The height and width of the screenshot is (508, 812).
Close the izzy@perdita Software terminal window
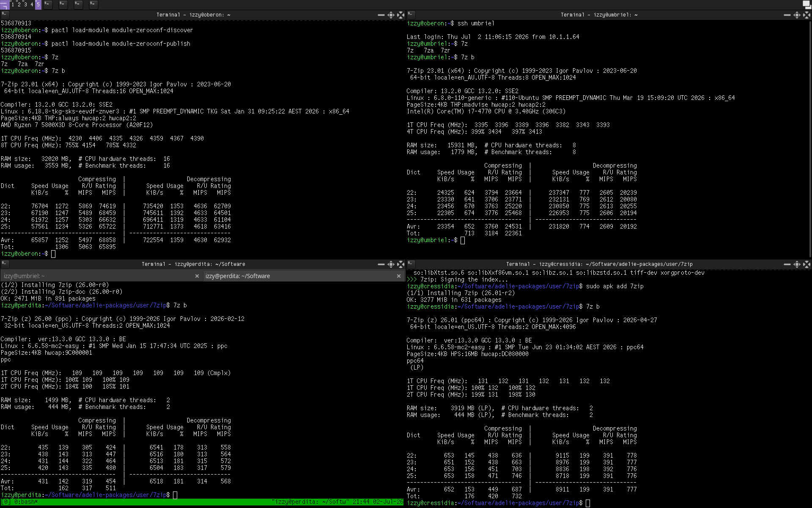click(x=401, y=264)
